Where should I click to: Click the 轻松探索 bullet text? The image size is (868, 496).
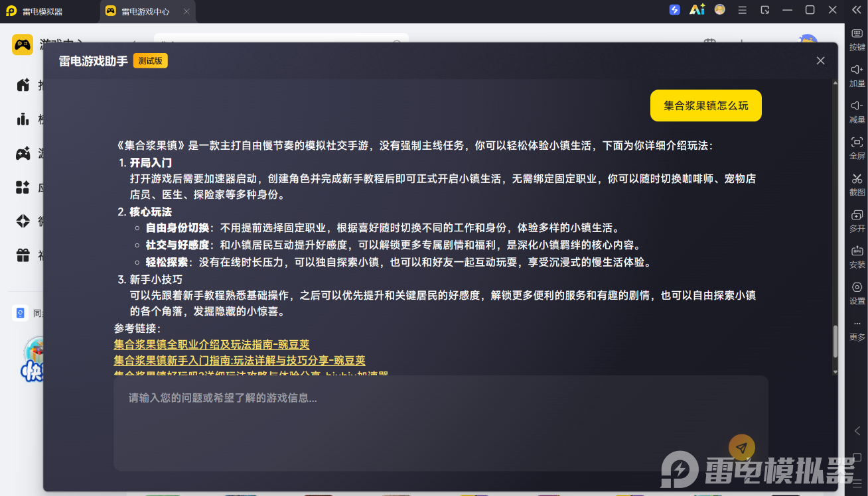pos(167,262)
